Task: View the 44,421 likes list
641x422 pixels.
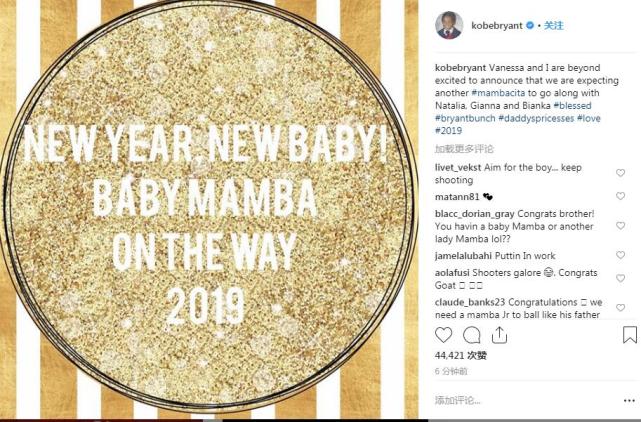Action: point(461,356)
